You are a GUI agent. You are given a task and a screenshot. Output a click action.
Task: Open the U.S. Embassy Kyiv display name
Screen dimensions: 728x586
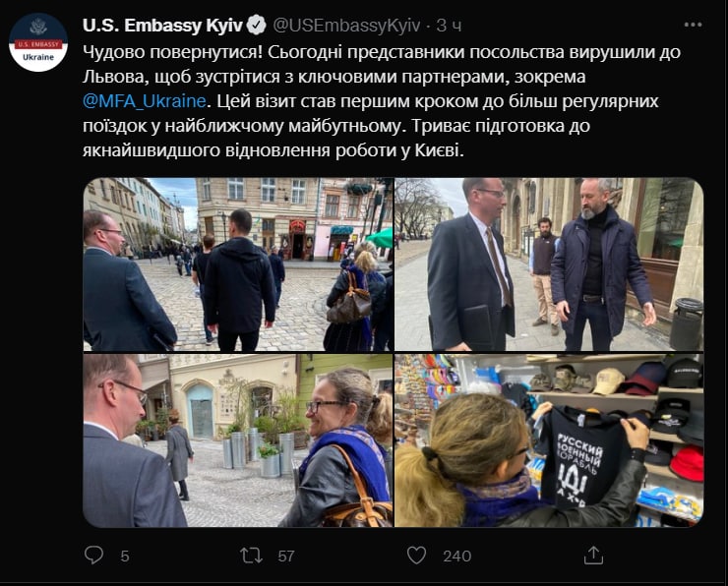pyautogui.click(x=162, y=26)
